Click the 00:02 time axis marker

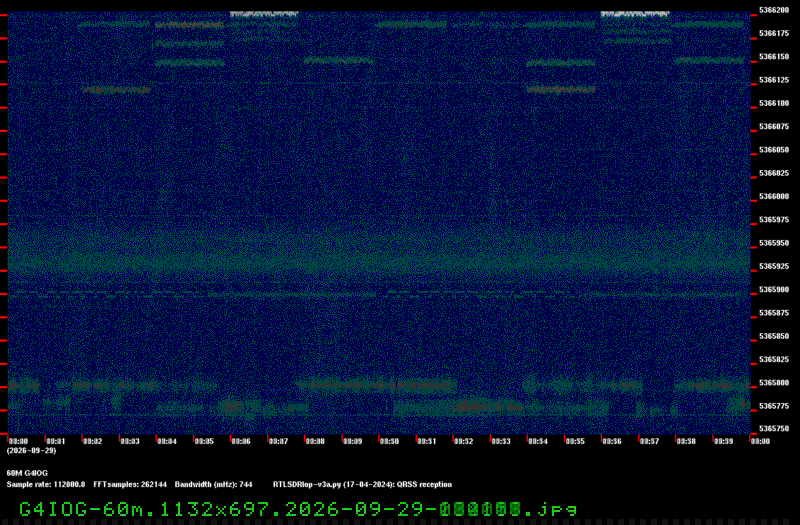click(x=92, y=441)
